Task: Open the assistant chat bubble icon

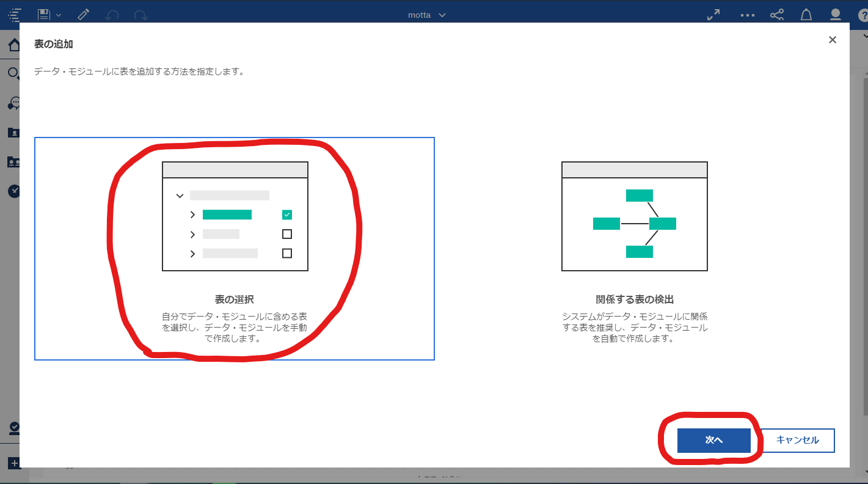Action: coord(13,103)
